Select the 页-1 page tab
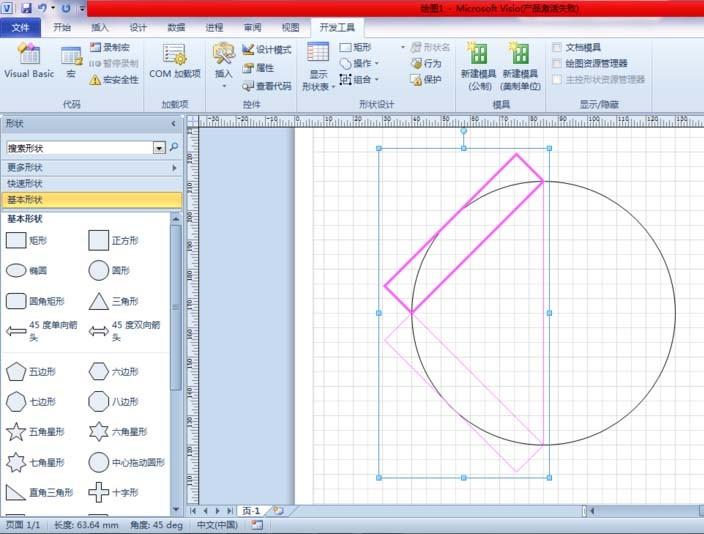 click(251, 511)
